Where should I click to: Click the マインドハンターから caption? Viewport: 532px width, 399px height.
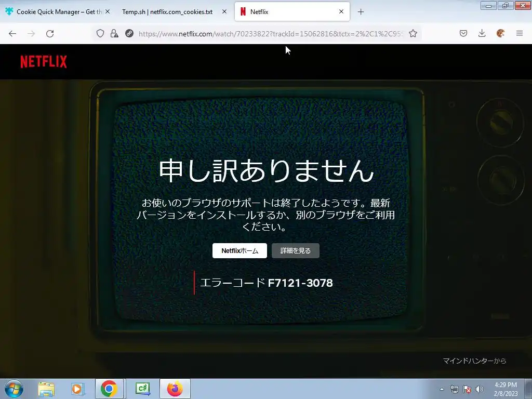point(474,361)
